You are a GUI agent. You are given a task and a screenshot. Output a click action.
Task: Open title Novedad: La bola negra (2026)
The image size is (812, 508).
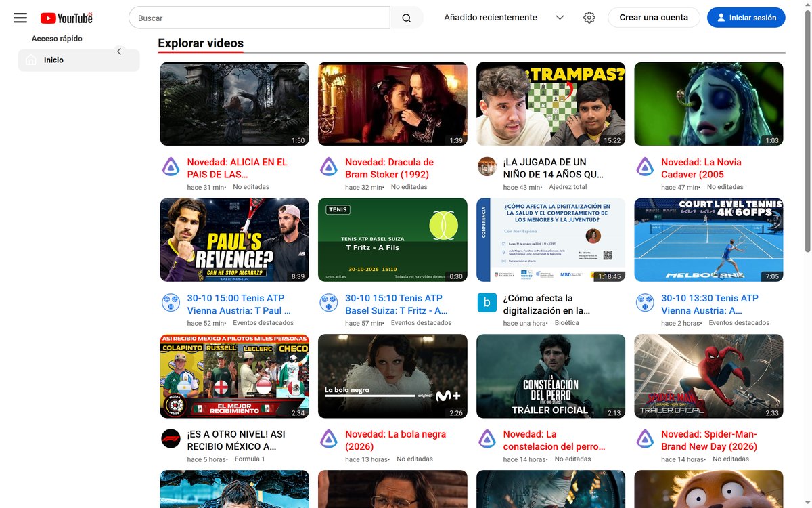coord(395,440)
